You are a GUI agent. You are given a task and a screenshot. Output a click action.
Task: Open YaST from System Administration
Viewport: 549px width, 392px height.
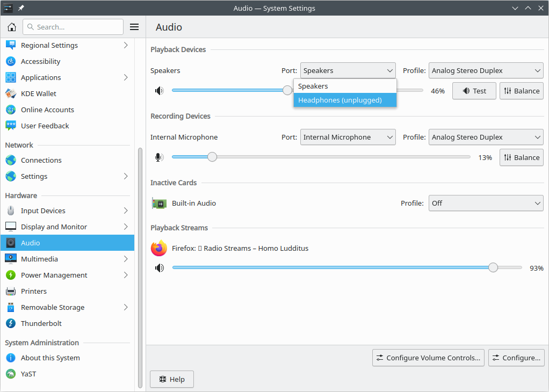[x=28, y=374]
